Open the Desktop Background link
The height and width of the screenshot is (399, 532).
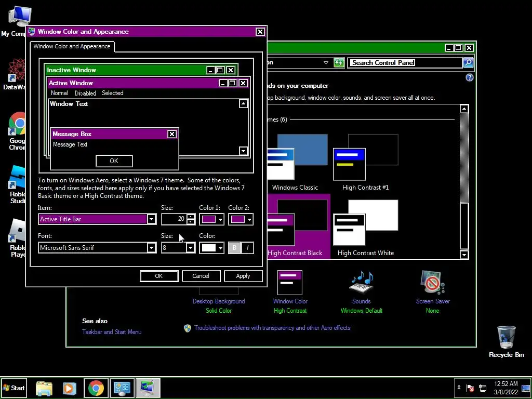tap(219, 301)
